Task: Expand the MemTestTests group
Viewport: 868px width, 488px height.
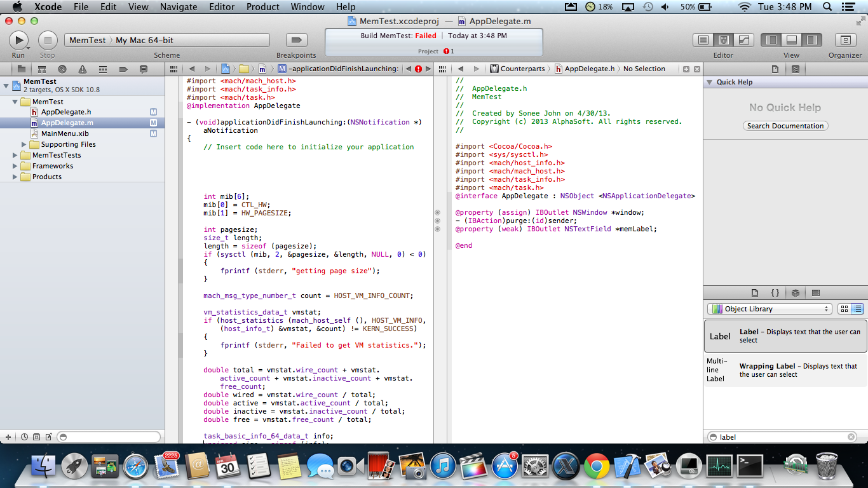Action: pos(15,155)
